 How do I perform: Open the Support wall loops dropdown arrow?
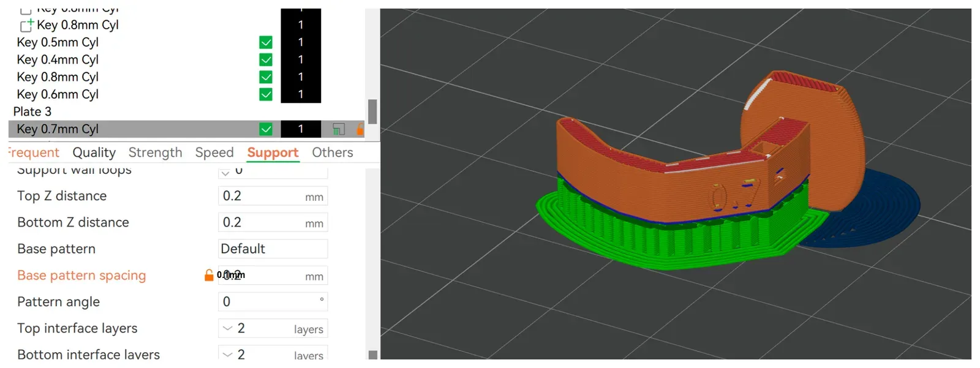point(225,172)
